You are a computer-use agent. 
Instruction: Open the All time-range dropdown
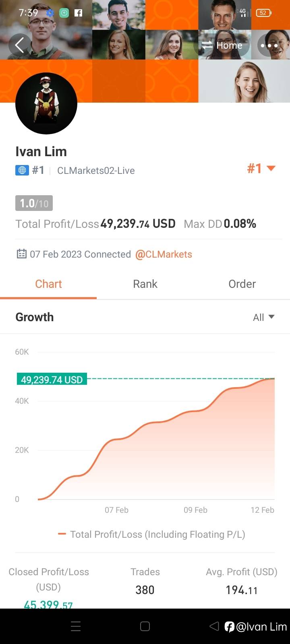point(263,317)
